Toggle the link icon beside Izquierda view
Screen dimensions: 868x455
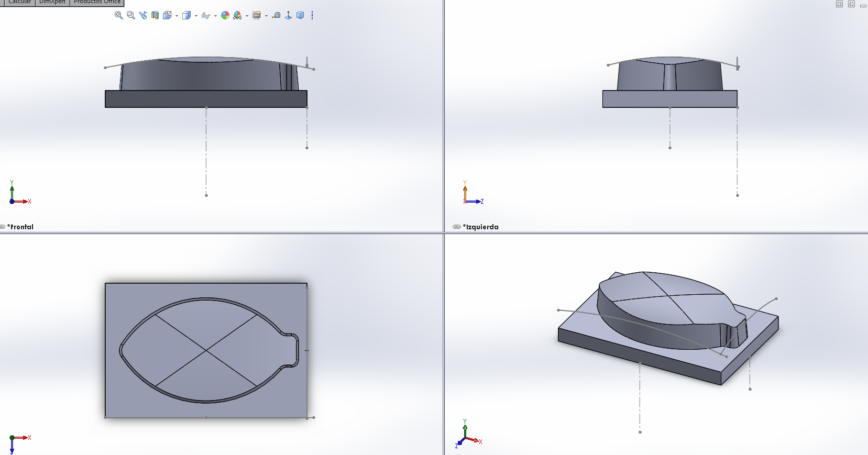tap(456, 227)
